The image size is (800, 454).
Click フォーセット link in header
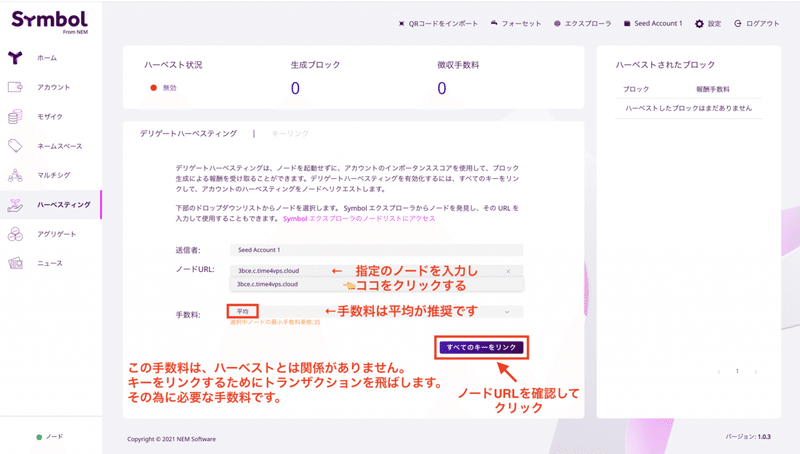(x=521, y=23)
